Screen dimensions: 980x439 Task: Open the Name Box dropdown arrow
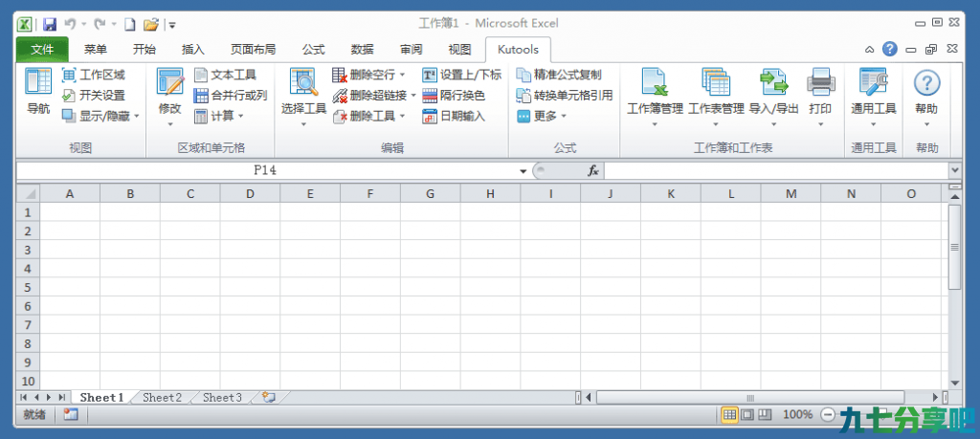coord(523,171)
